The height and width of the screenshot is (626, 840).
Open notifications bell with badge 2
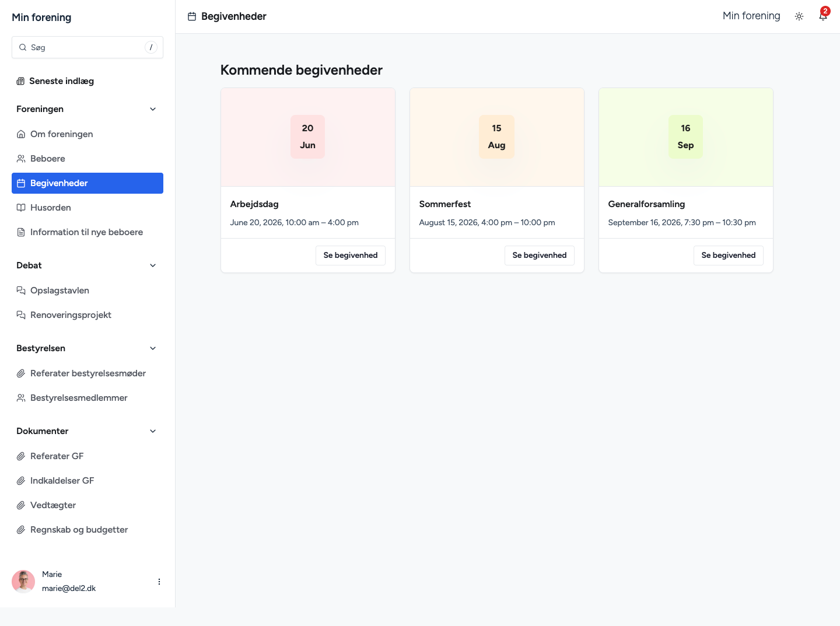pos(823,16)
